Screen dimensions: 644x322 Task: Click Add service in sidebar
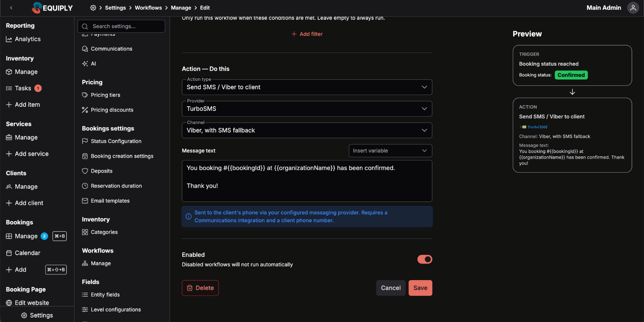coord(27,154)
